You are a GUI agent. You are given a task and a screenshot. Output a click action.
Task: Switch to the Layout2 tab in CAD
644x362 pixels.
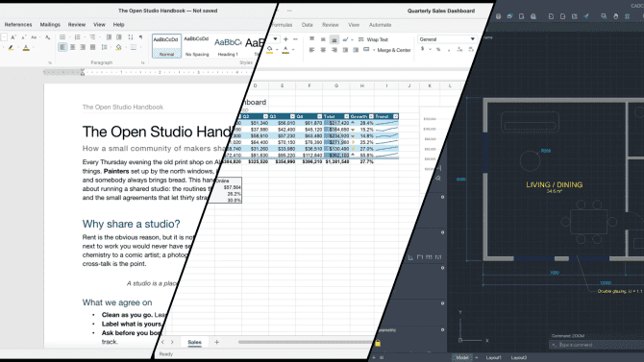(x=519, y=357)
